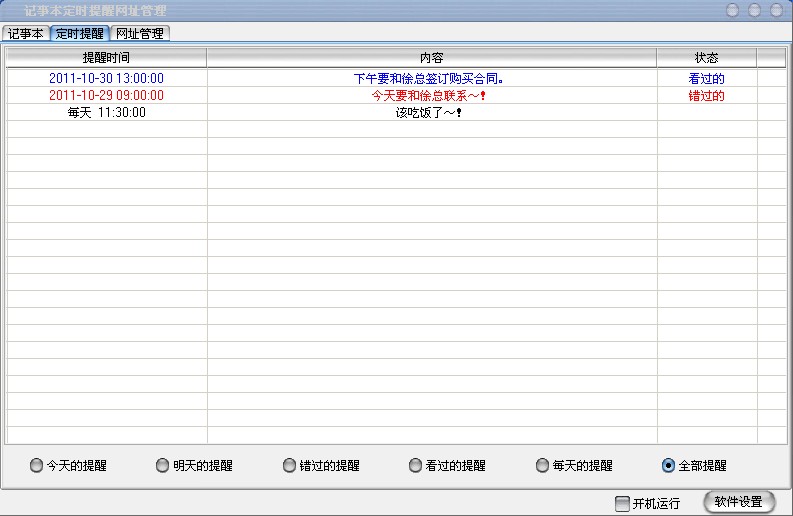Click the 该吃饭了 content text

pos(428,112)
